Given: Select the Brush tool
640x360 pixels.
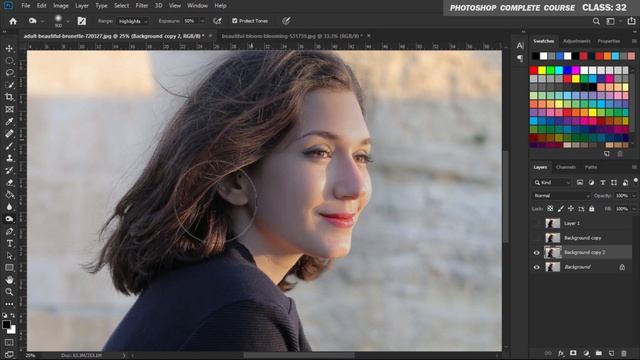Looking at the screenshot, I should 9,146.
